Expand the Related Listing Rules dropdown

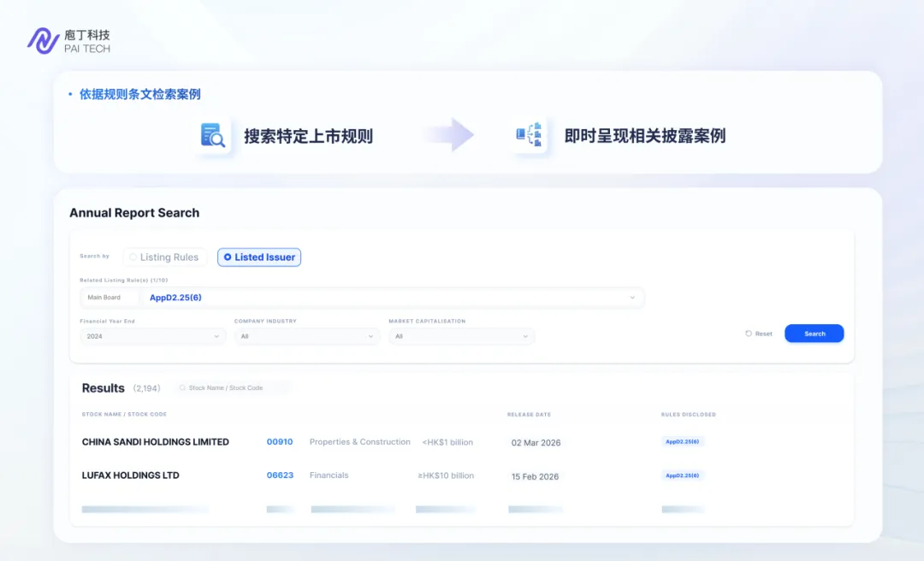coord(632,298)
